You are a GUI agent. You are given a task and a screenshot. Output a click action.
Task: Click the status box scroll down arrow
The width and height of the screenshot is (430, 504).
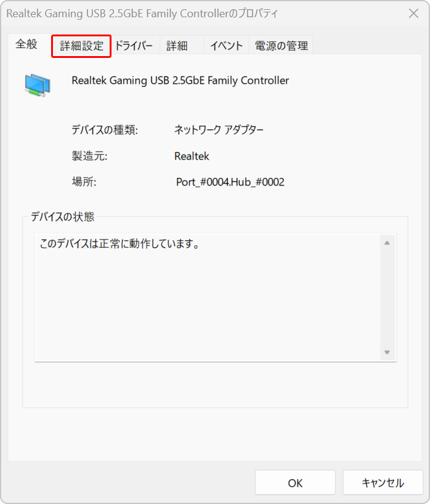(387, 352)
